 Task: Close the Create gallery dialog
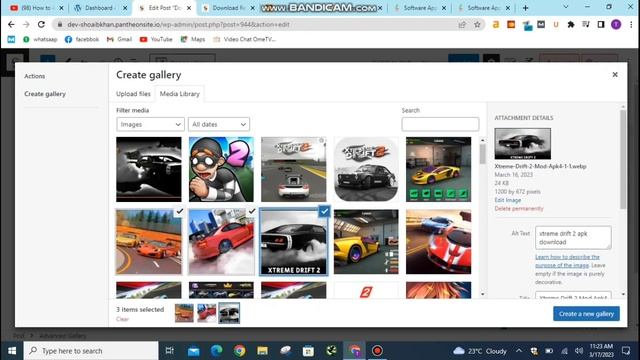pos(615,75)
